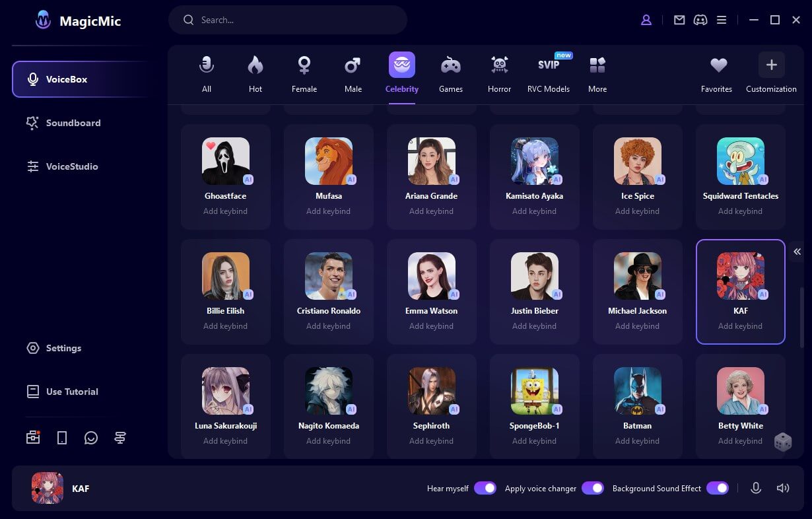Click the search magnifier icon

[189, 20]
